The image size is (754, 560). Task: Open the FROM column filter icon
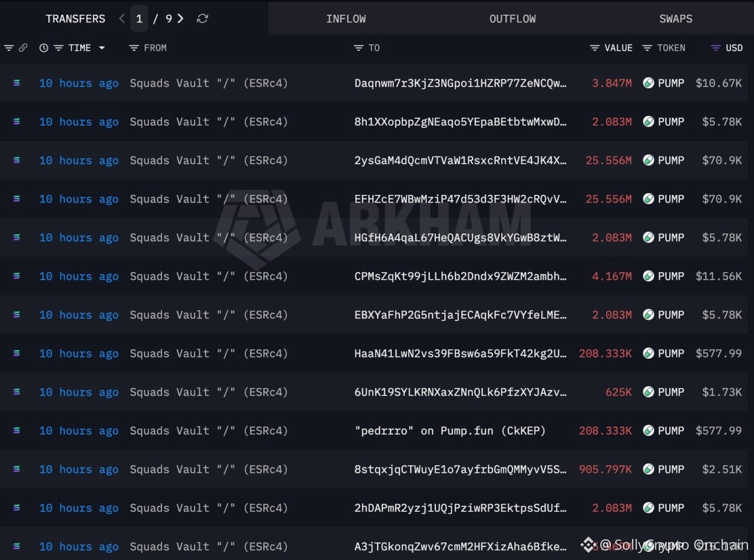point(134,48)
